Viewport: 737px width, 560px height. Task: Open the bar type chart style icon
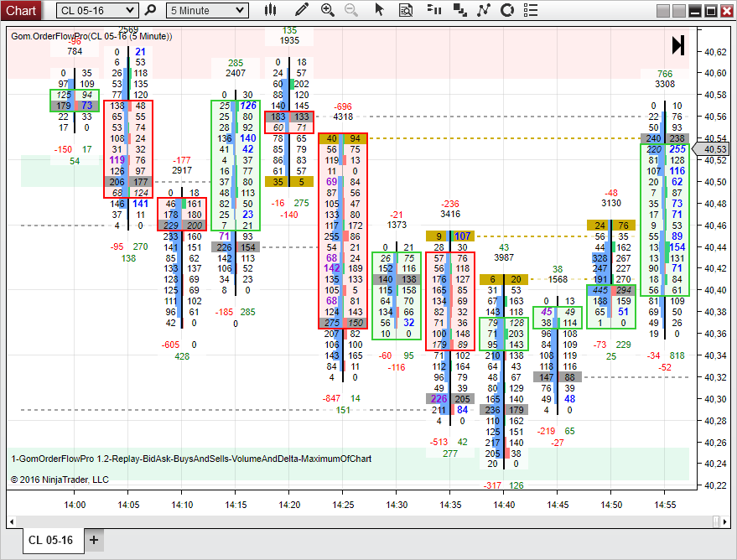click(270, 10)
